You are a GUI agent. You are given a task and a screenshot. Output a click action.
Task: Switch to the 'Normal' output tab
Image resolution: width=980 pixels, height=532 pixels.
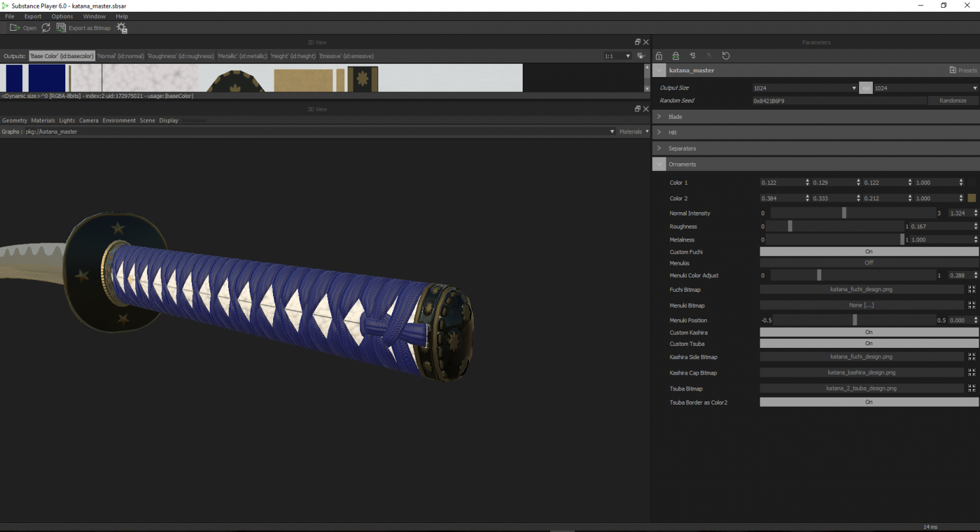(x=121, y=56)
